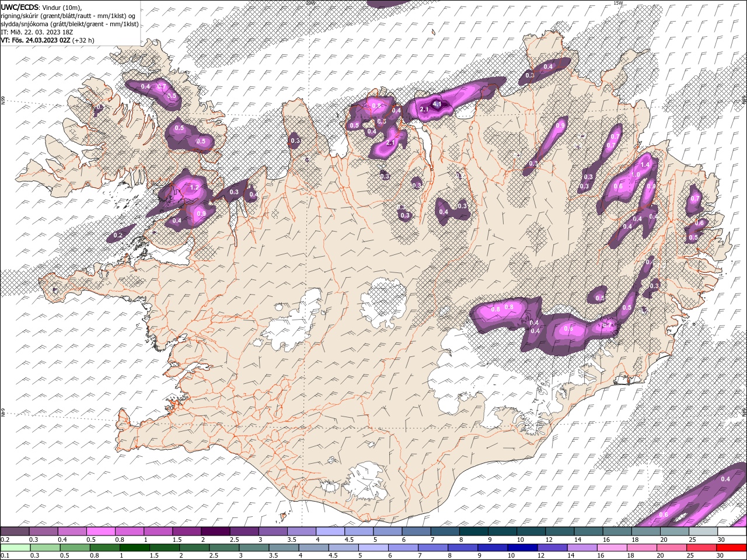
Task: Click the UWC/ECDS title heading
Action: pos(20,7)
